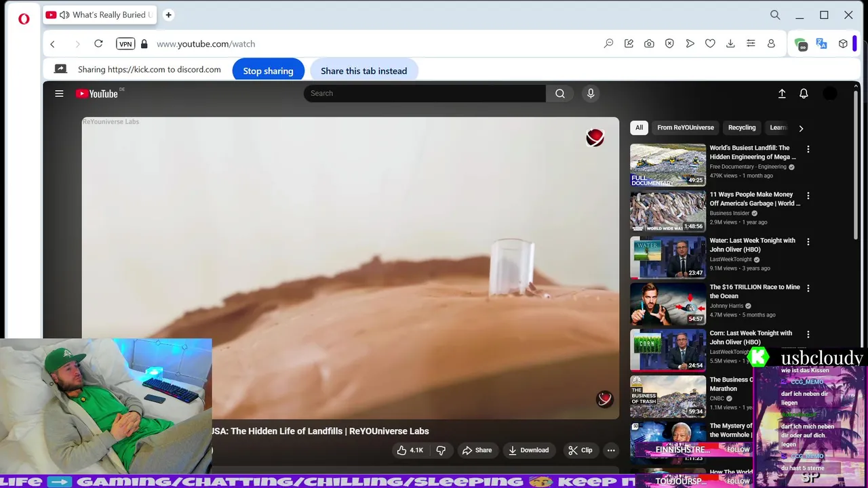
Task: Select the Recycling filter chip
Action: tap(742, 127)
